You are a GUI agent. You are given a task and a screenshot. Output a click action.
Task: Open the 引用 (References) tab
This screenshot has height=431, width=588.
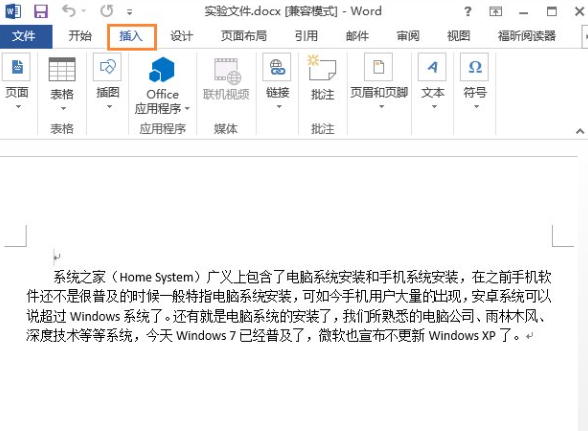tap(306, 36)
